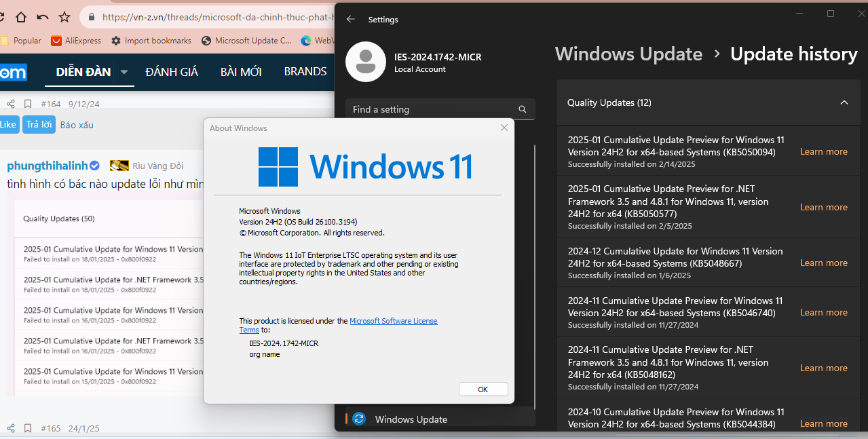Select the KB5048162 .NET update entry
The image size is (868, 439).
coord(668,362)
